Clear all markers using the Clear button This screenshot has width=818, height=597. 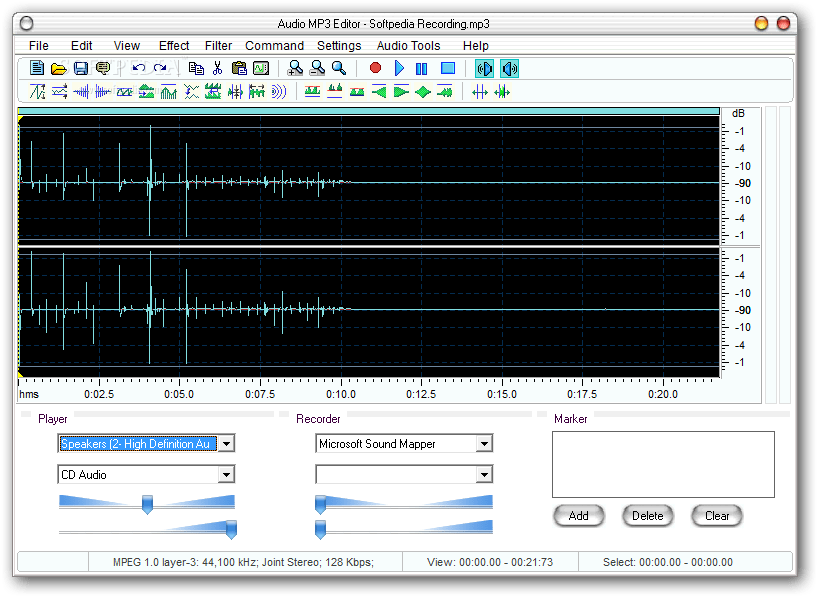pyautogui.click(x=716, y=516)
